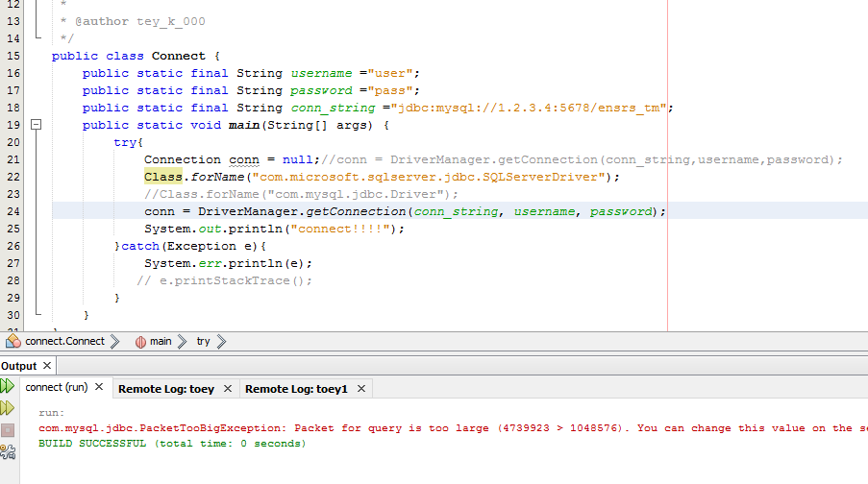Click the chevron after try breadcrumb
868x484 pixels.
(x=221, y=341)
